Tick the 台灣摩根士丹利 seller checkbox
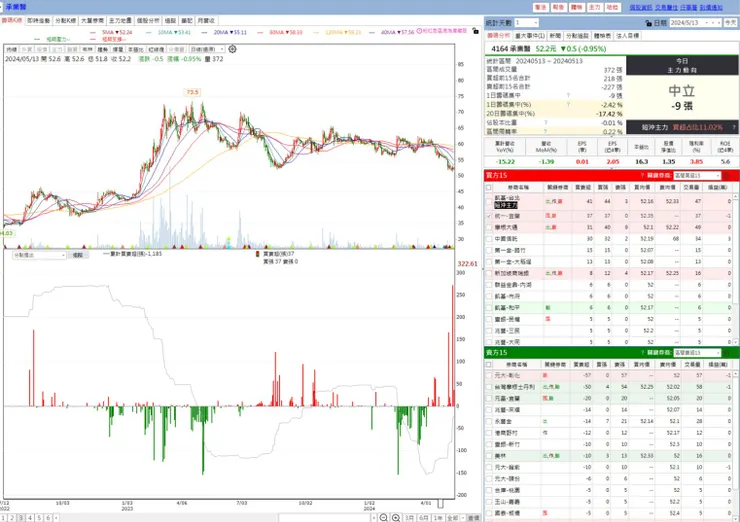Screen dimensions: 740x522 [x=489, y=387]
